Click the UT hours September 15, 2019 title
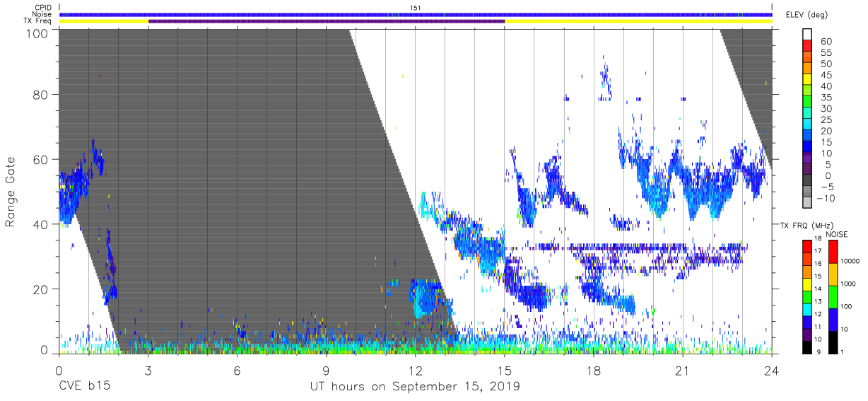868x401 pixels. coord(415,386)
